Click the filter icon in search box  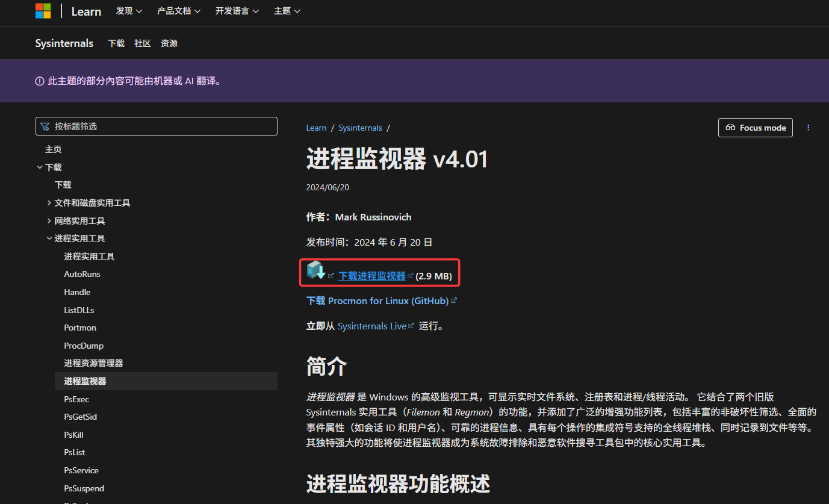45,126
